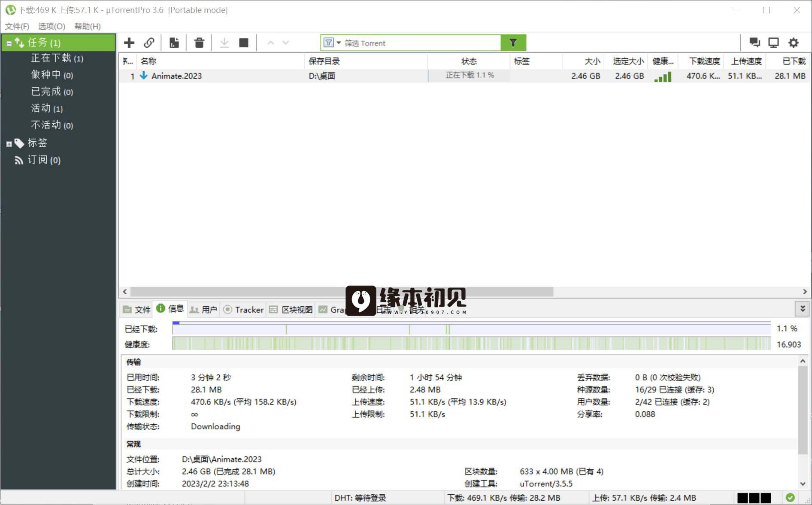Open the chat bubbles icon
Screen dimensions: 812x505
coord(754,43)
